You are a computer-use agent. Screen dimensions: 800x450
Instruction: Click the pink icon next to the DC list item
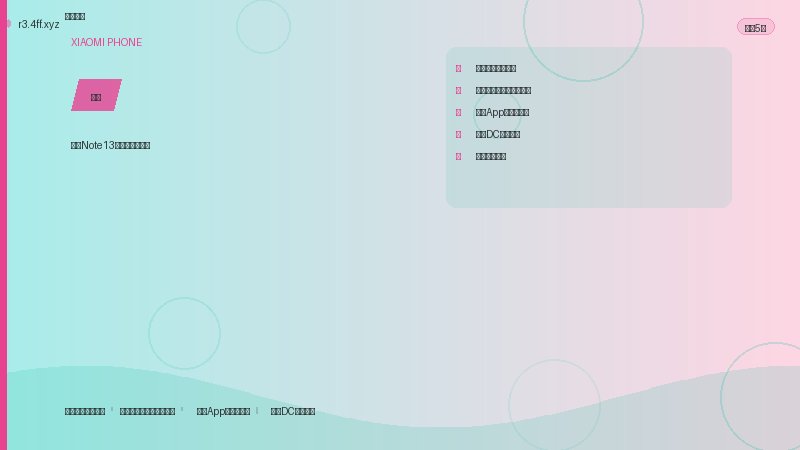[x=458, y=135]
